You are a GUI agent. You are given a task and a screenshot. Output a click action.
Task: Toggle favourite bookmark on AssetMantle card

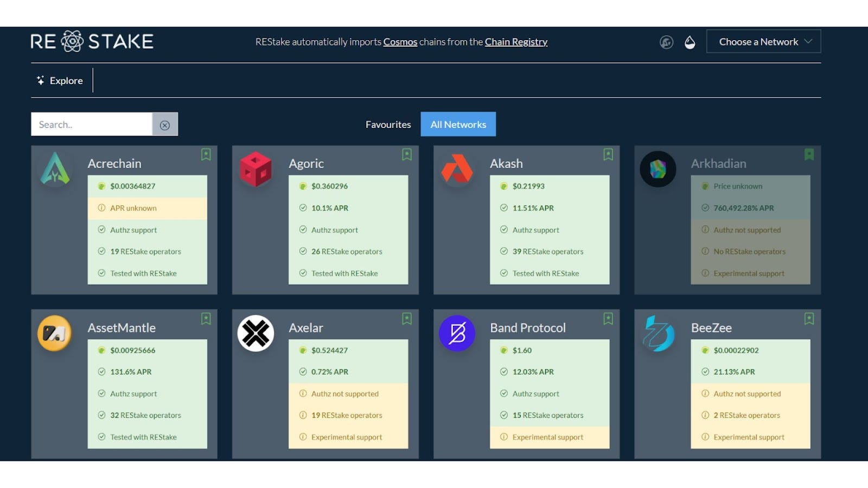tap(206, 319)
